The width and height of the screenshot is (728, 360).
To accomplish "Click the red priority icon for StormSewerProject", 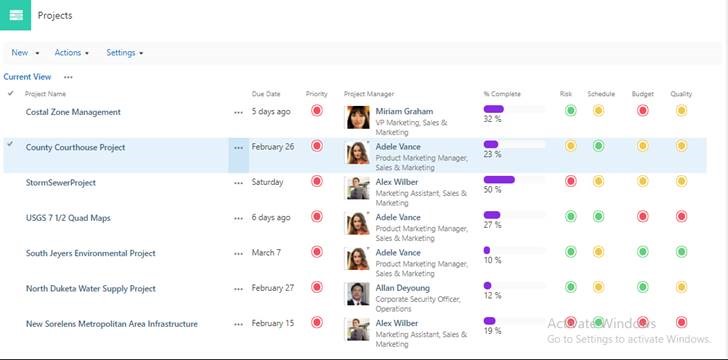I will pyautogui.click(x=317, y=181).
